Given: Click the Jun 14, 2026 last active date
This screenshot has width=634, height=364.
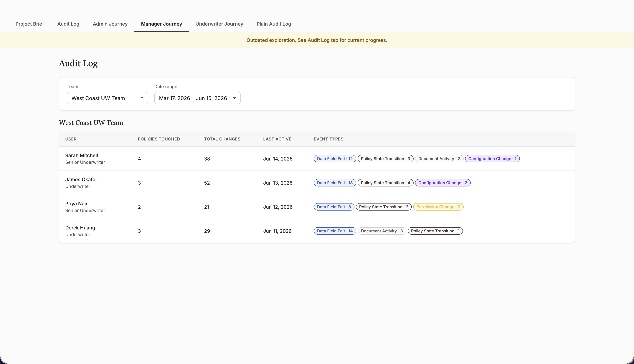Looking at the screenshot, I should [x=278, y=159].
